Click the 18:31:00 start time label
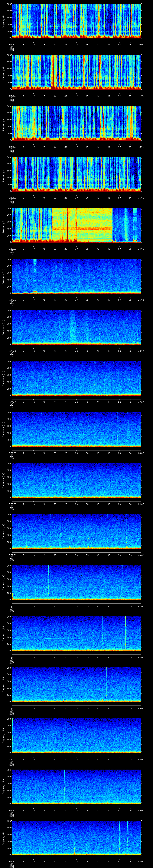Viewport: 153px width, 868px height. 12,147
